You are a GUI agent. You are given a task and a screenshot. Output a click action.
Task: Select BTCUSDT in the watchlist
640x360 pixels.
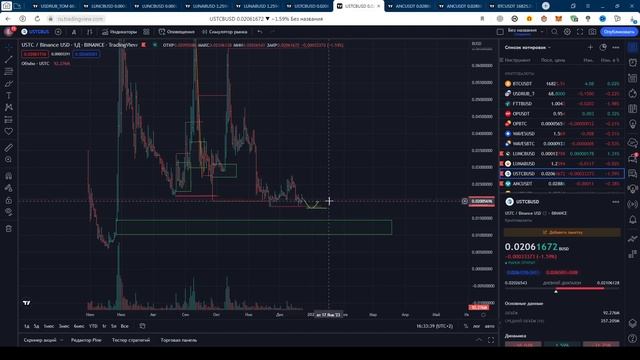coord(562,84)
